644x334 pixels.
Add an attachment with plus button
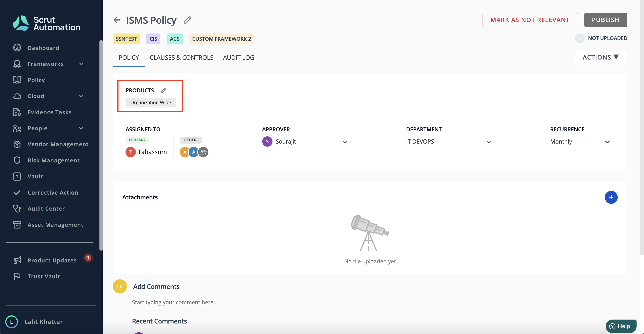point(611,197)
